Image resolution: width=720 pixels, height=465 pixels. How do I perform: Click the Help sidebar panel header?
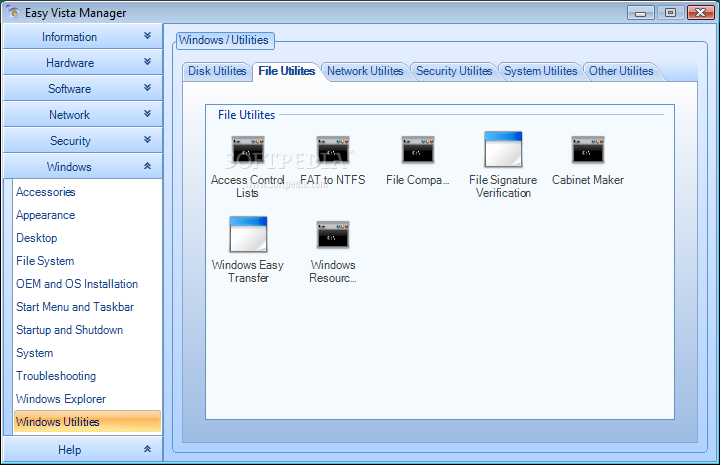point(83,449)
